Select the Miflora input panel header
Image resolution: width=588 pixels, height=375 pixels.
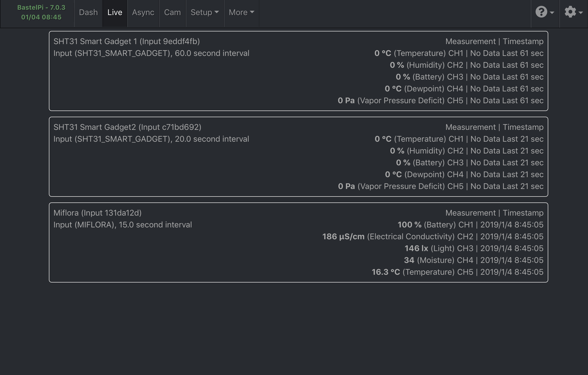click(x=98, y=213)
